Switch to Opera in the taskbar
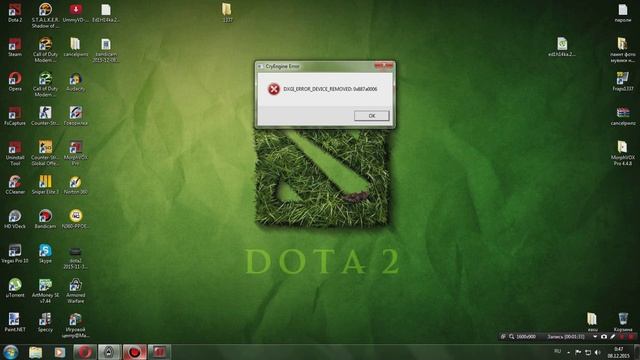640x360 pixels. coord(84,352)
